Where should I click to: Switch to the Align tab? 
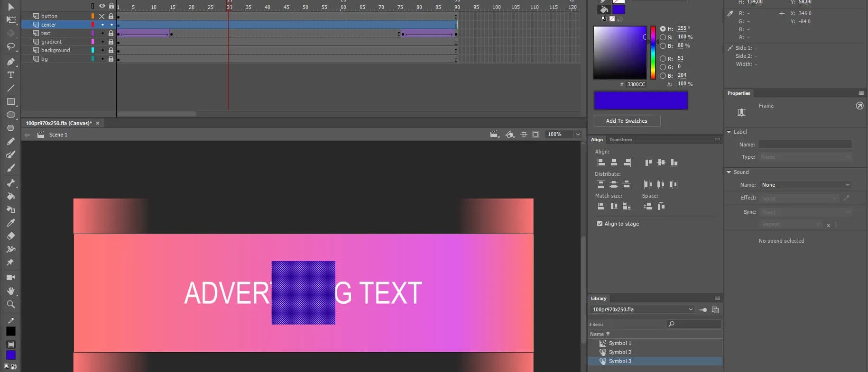pyautogui.click(x=597, y=140)
